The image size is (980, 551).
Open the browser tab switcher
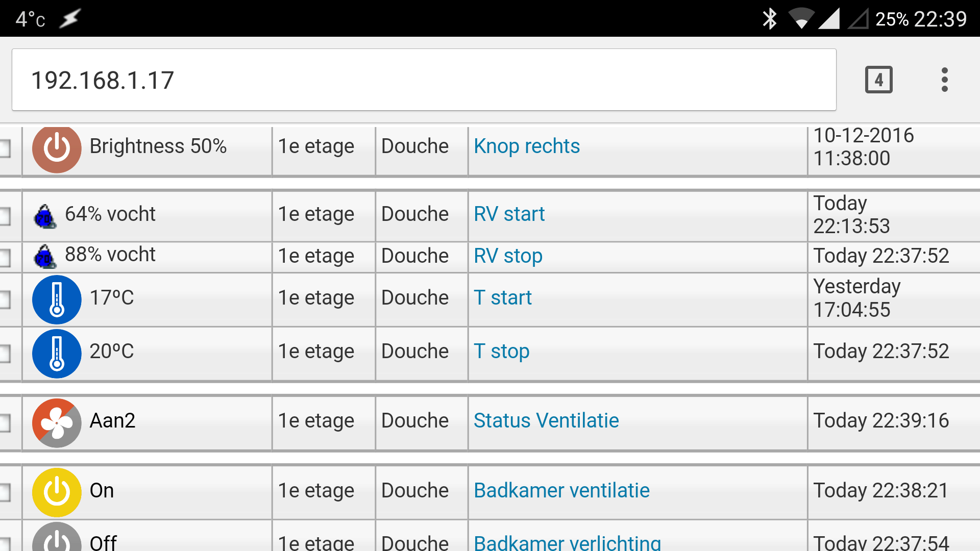(878, 80)
